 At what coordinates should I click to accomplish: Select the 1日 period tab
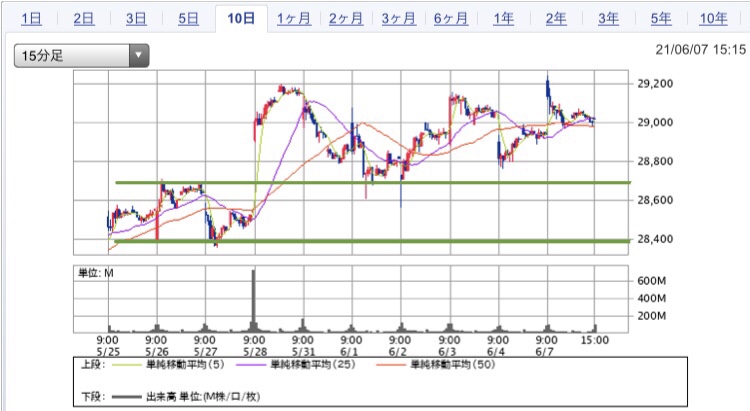click(32, 19)
